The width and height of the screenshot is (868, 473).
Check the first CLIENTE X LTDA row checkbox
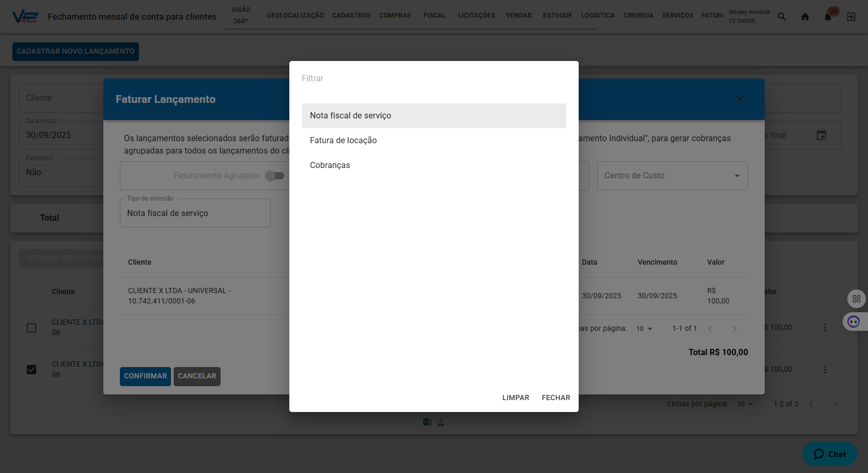coord(32,328)
